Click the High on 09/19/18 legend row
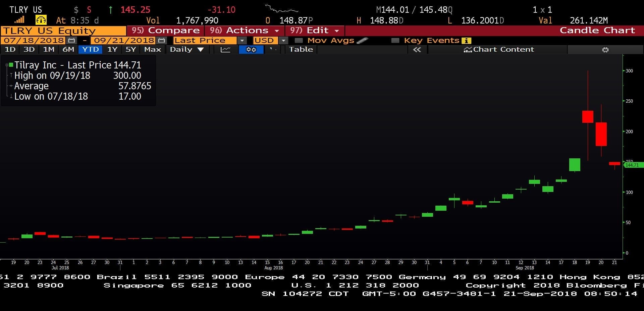 coord(78,75)
